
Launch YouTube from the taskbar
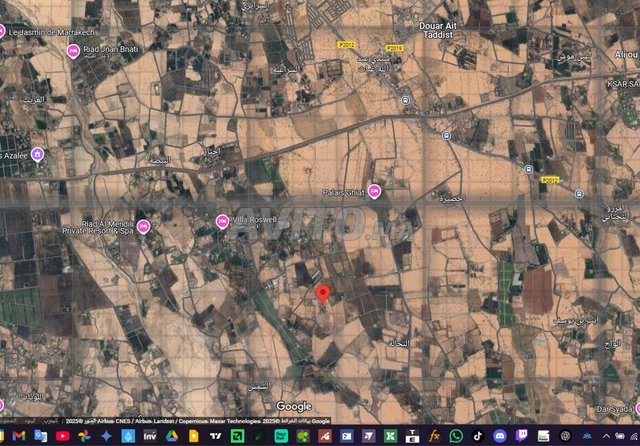point(62,436)
